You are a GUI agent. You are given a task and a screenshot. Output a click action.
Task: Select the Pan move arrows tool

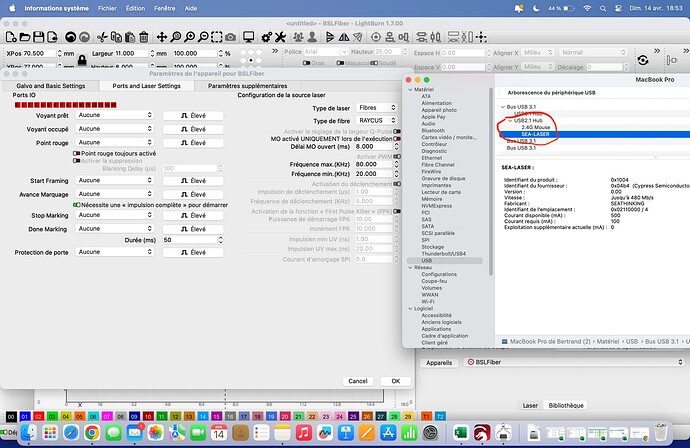tap(161, 37)
